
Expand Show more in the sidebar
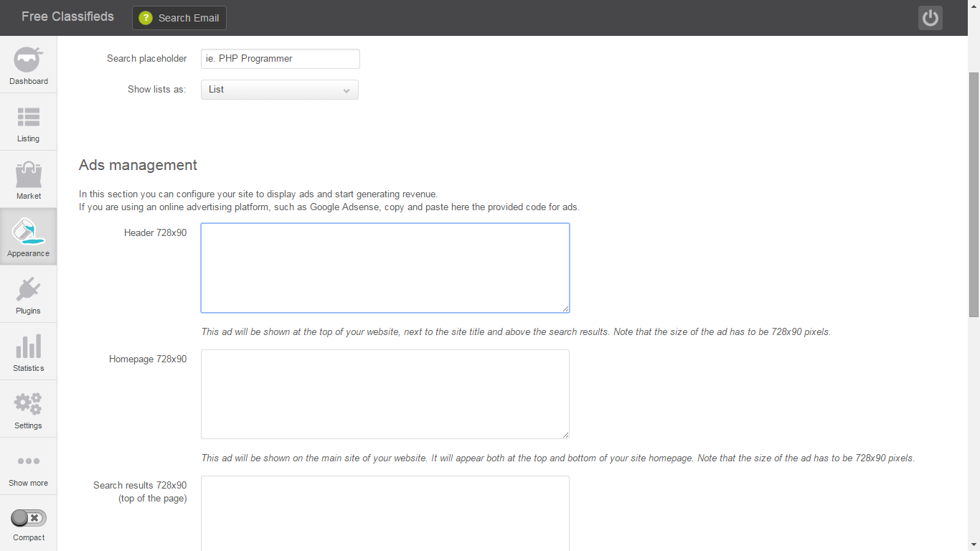pos(28,466)
